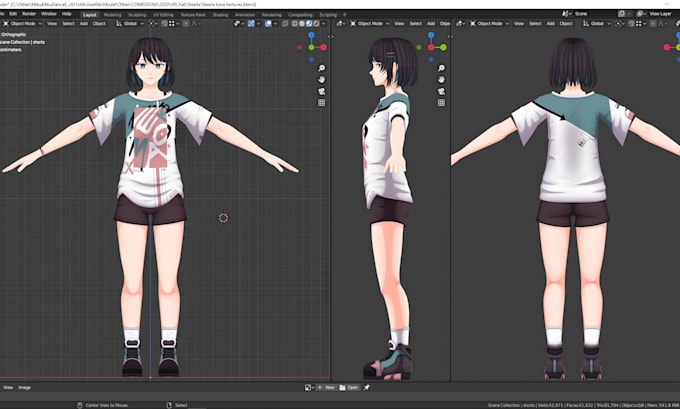Viewport: 680px width, 409px height.
Task: Open Add menu in left viewport header
Action: (84, 23)
